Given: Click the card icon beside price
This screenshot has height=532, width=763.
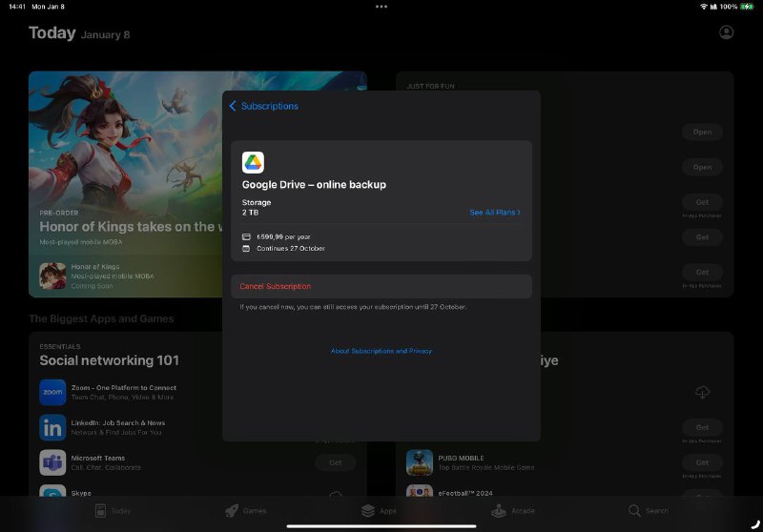Looking at the screenshot, I should pyautogui.click(x=246, y=236).
